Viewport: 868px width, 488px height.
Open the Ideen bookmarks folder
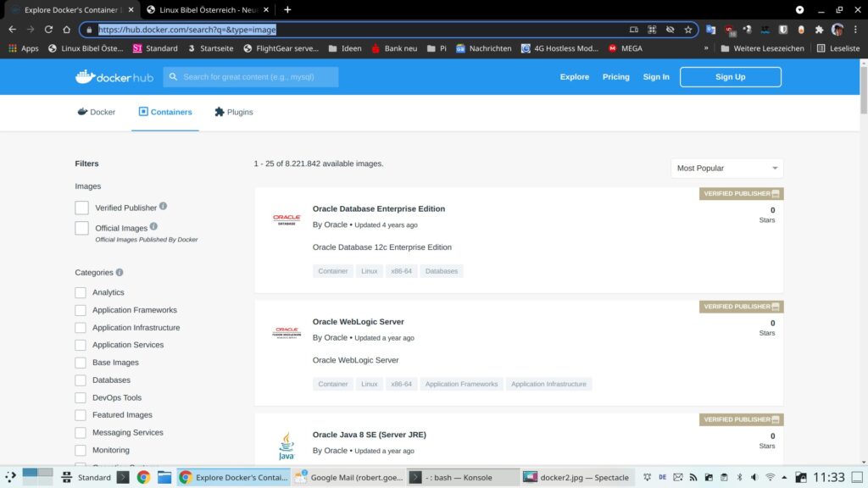pos(345,48)
